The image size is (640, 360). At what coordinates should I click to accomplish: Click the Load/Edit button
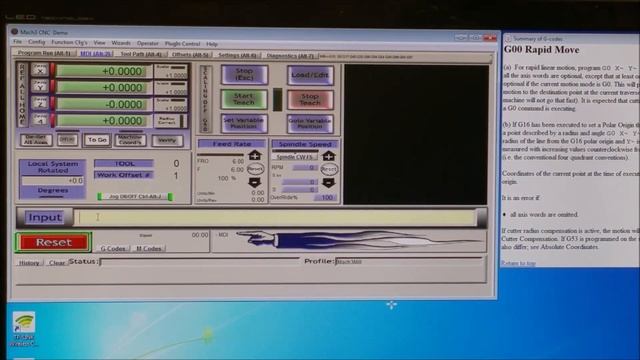point(310,75)
